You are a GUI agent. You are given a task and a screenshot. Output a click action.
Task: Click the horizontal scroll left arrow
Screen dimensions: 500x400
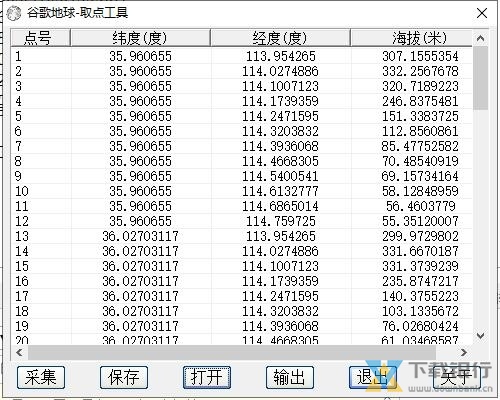pyautogui.click(x=19, y=352)
